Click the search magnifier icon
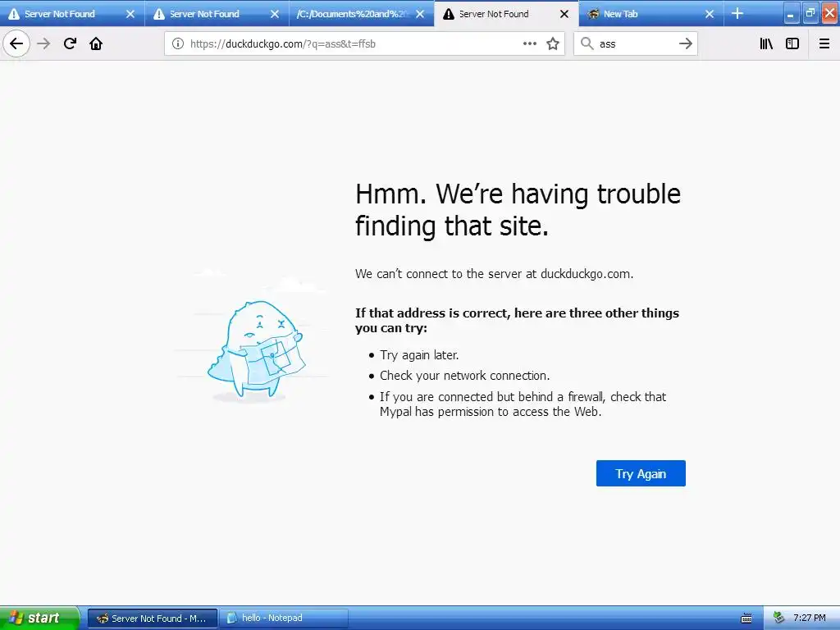This screenshot has height=630, width=840. [x=587, y=44]
